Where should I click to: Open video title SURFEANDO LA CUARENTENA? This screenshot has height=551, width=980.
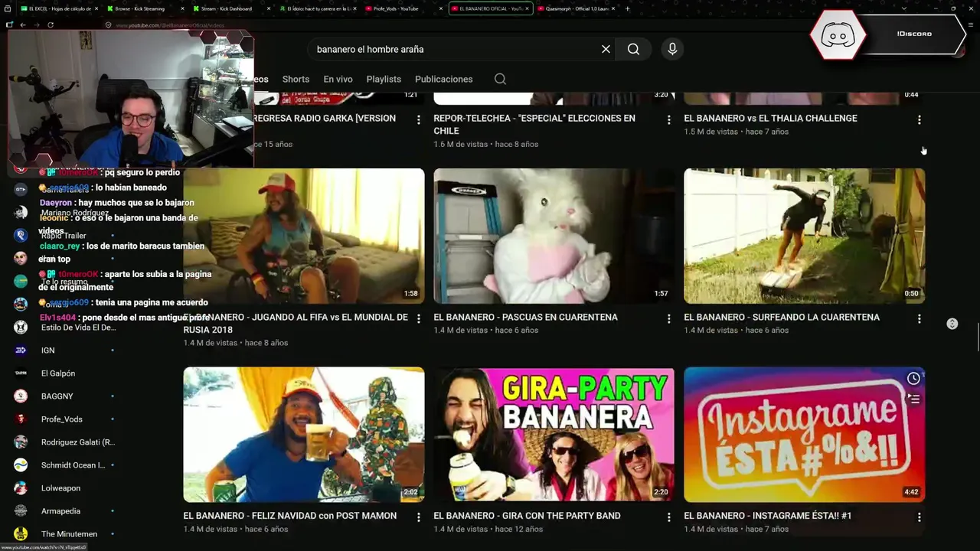782,317
